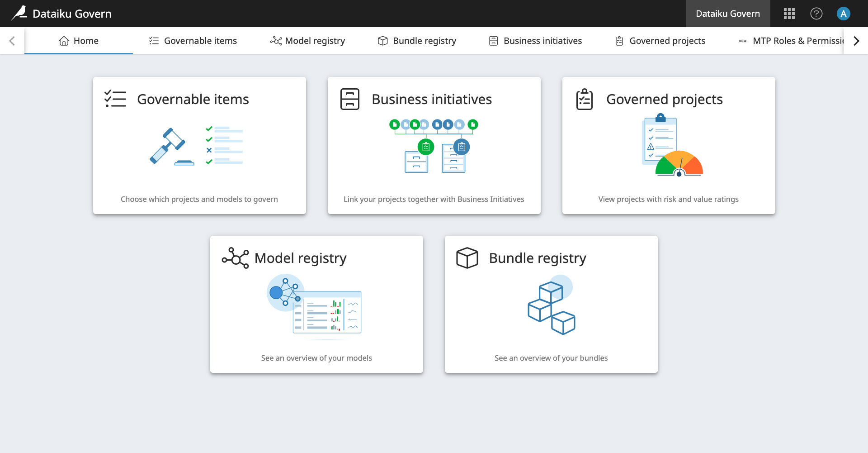
Task: Click the Bundle registry cube icon in navigation
Action: (x=382, y=41)
